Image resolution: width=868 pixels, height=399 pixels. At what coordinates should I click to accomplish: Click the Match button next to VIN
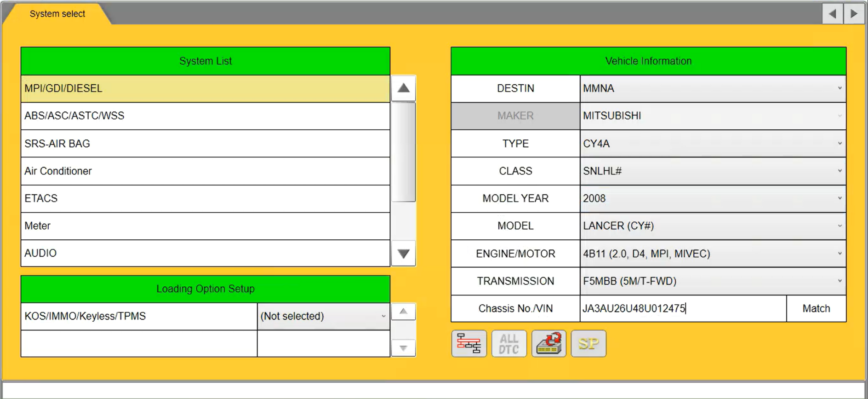tap(816, 308)
